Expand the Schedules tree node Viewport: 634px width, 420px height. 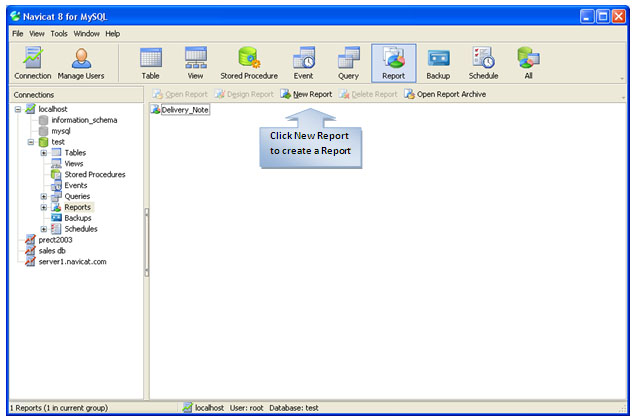[x=44, y=229]
